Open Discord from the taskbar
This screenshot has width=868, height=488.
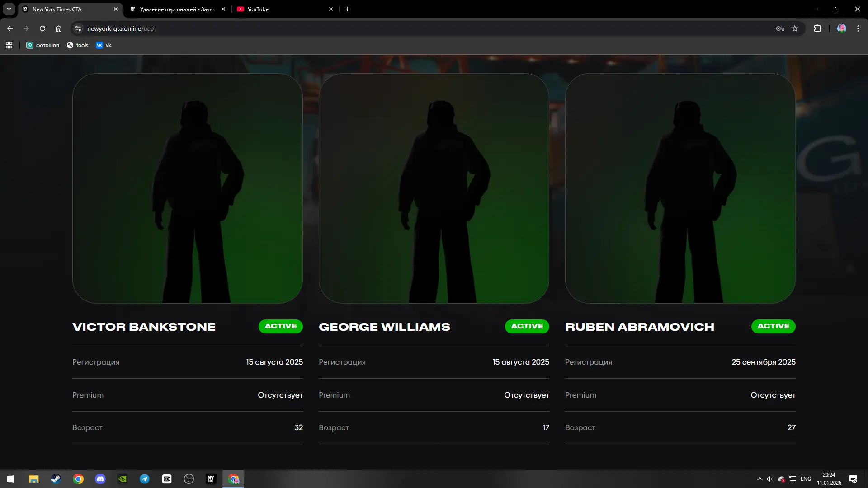100,479
